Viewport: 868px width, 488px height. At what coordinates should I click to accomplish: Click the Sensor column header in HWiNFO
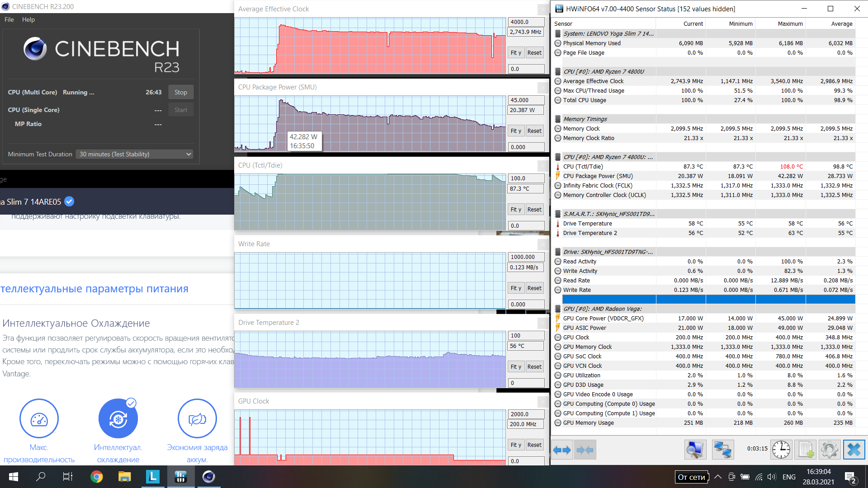pyautogui.click(x=563, y=23)
